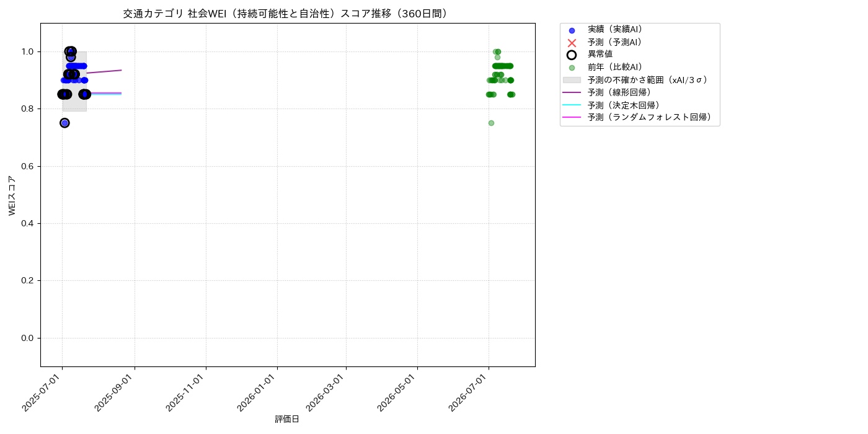The width and height of the screenshot is (868, 434).
Task: Click the 2026-07-01 x-axis tick label
Action: (x=468, y=392)
